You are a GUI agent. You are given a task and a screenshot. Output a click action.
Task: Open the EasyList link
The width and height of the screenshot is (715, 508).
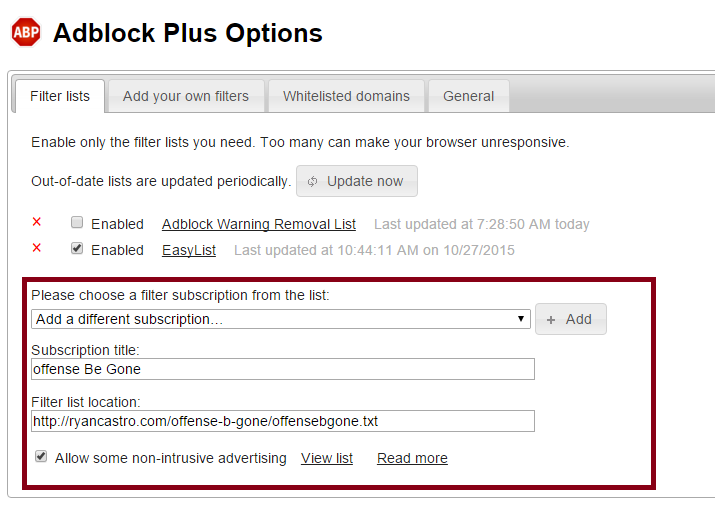(x=189, y=250)
